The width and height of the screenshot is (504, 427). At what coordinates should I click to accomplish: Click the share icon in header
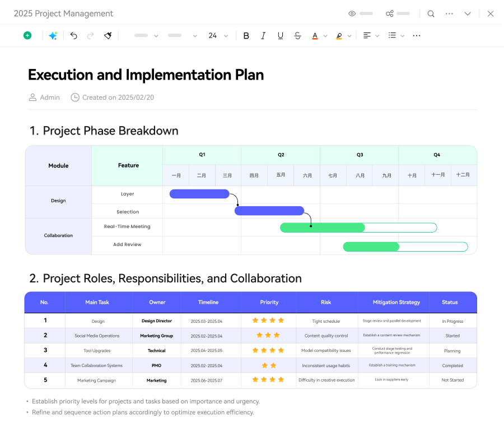(x=390, y=13)
